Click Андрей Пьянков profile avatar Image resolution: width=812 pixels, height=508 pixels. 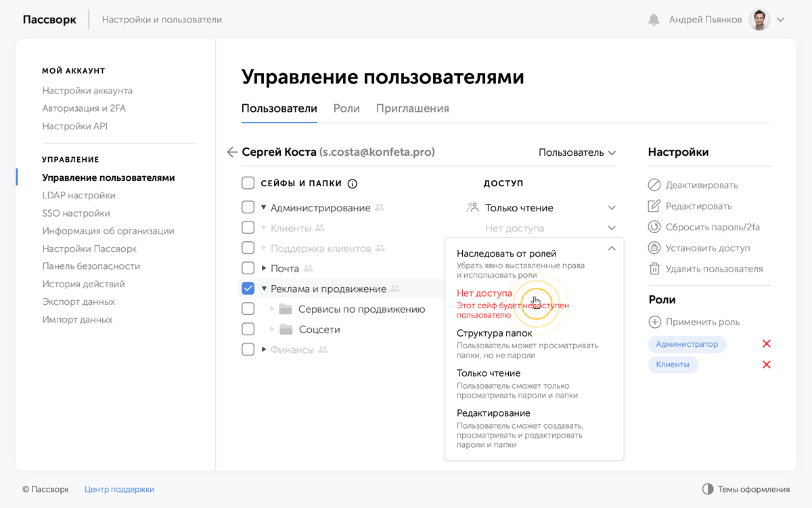(760, 20)
